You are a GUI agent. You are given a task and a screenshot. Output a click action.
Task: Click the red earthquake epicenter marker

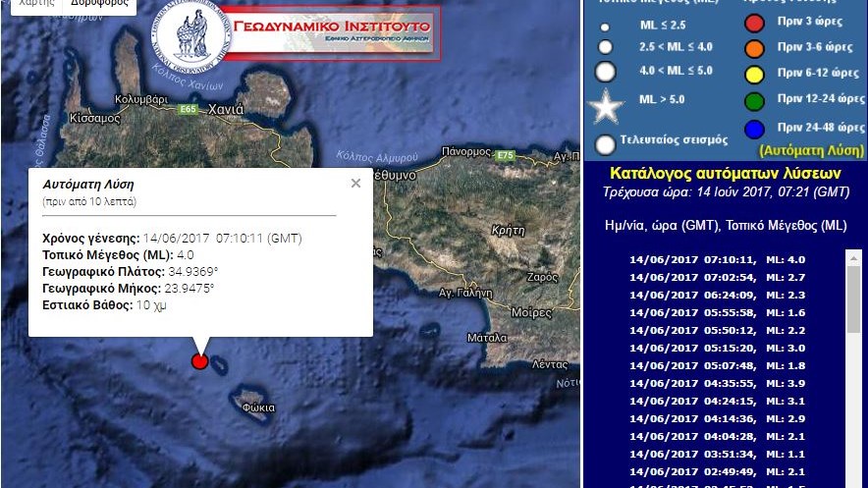pos(200,361)
